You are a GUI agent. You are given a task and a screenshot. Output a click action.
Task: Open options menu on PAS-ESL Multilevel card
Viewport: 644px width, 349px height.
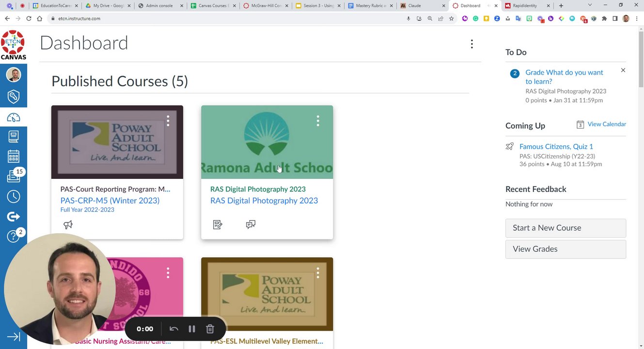[x=318, y=273]
